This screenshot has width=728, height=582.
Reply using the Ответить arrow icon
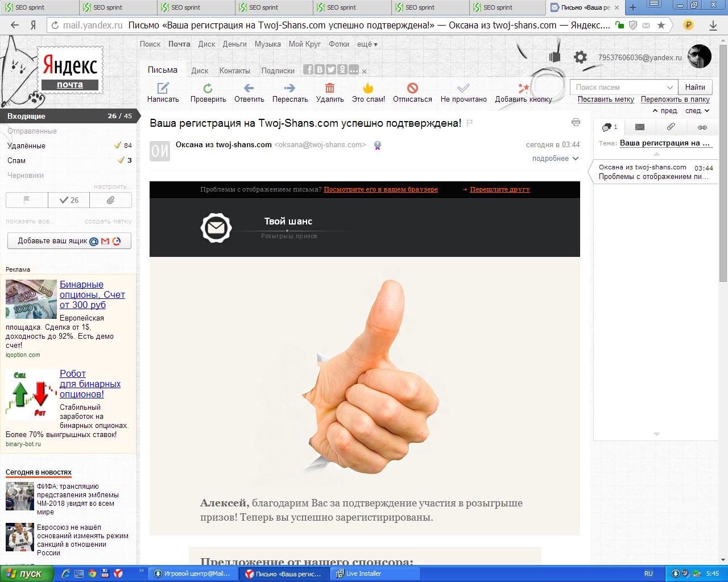pos(249,88)
